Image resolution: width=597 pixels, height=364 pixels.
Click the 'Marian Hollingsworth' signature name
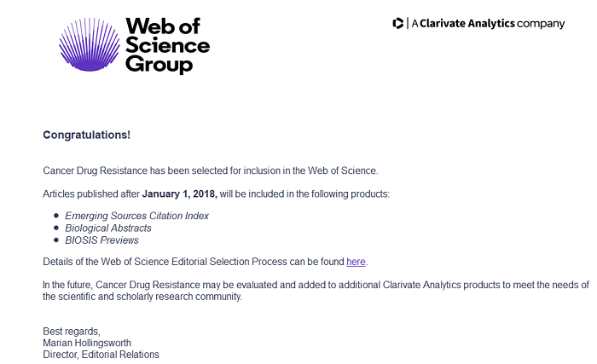point(87,343)
